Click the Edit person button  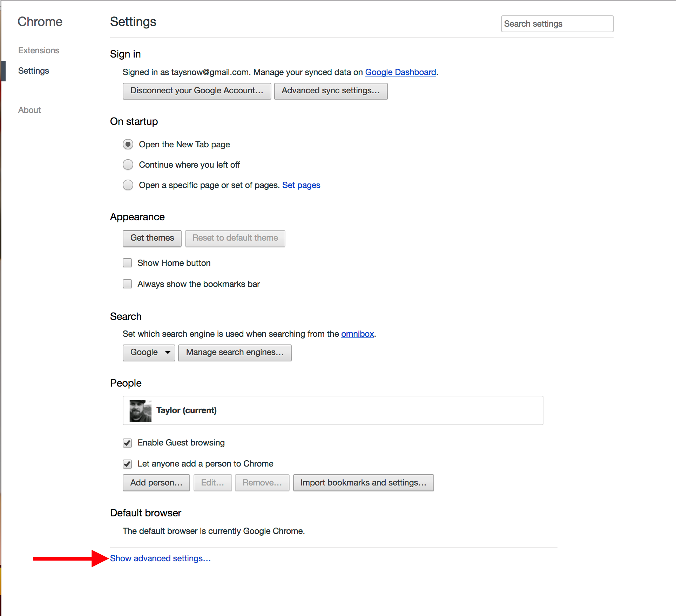212,483
